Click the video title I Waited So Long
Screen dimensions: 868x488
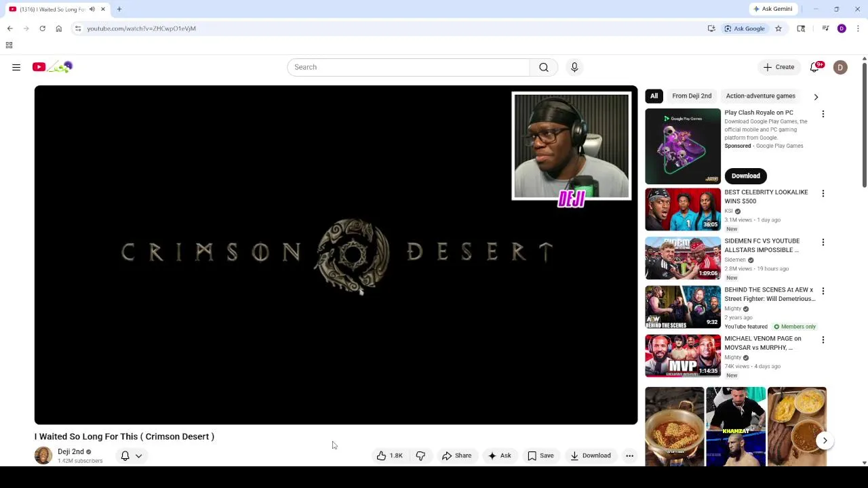(x=124, y=436)
